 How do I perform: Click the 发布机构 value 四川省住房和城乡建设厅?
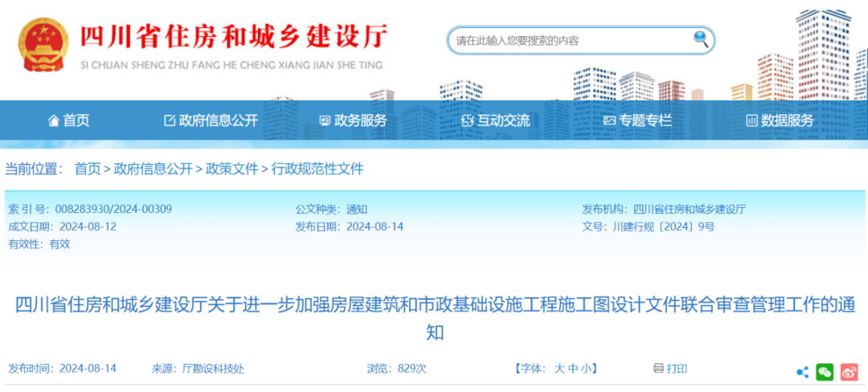click(x=690, y=210)
